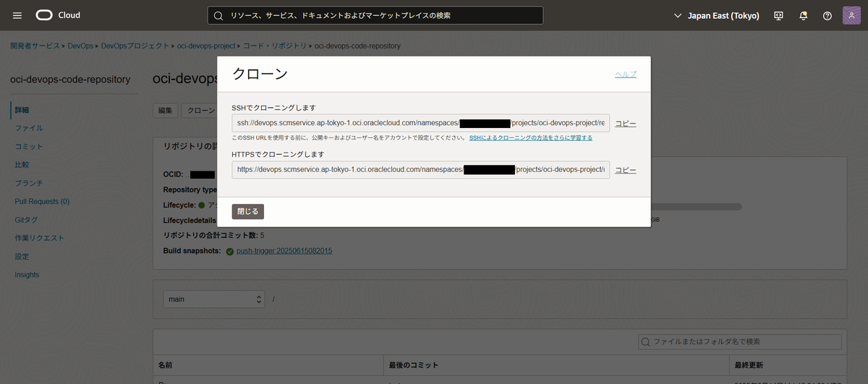
Task: Expand the Japan East (Tokyo) region selector
Action: pyautogui.click(x=716, y=15)
